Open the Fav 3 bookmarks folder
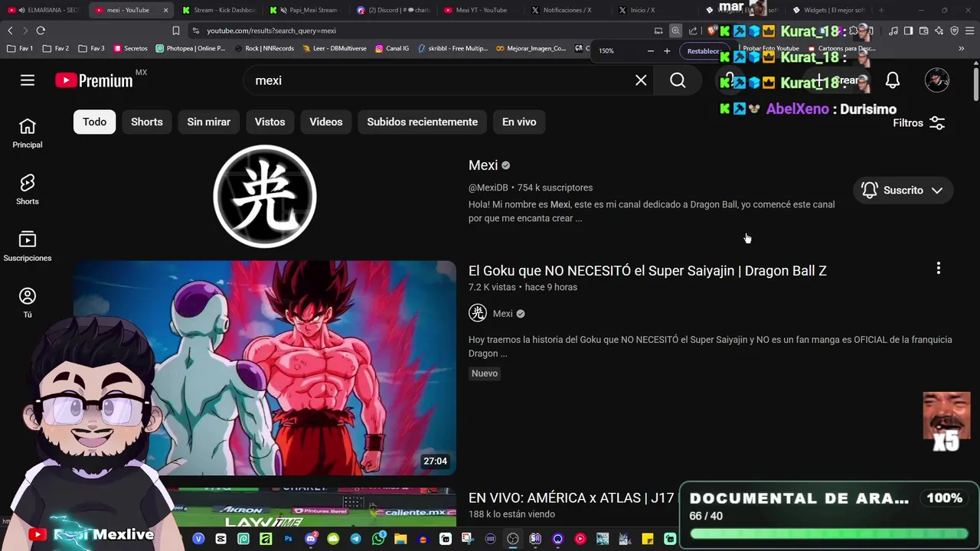The image size is (980, 551). click(91, 48)
